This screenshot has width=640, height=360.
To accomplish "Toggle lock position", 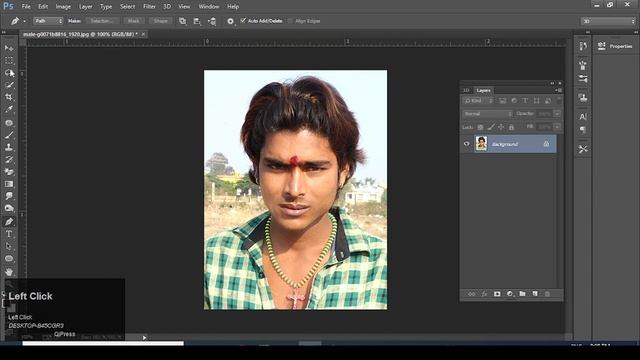I will click(501, 127).
